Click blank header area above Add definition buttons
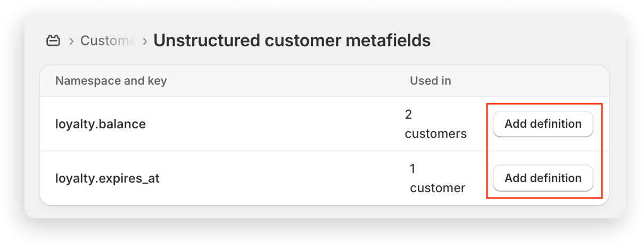Image resolution: width=644 pixels, height=247 pixels. click(543, 81)
